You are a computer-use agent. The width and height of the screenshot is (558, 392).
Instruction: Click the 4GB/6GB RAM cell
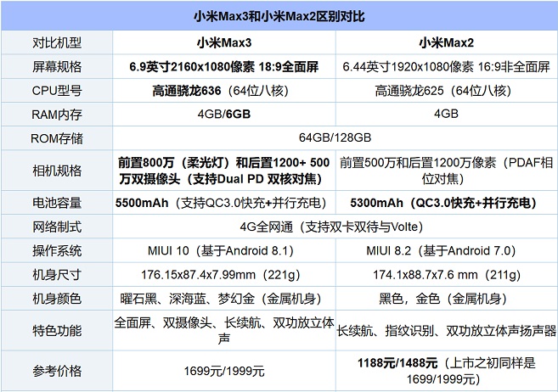point(224,113)
